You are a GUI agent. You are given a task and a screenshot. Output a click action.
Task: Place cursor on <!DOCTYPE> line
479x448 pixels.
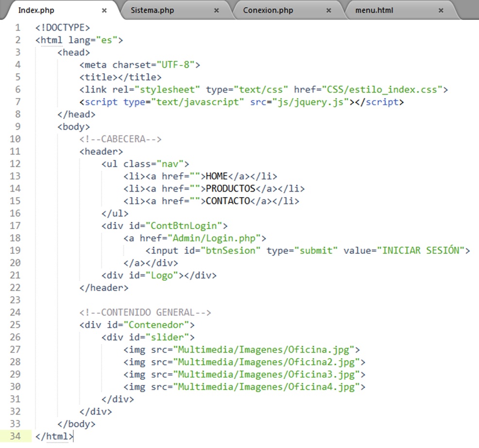tap(63, 28)
